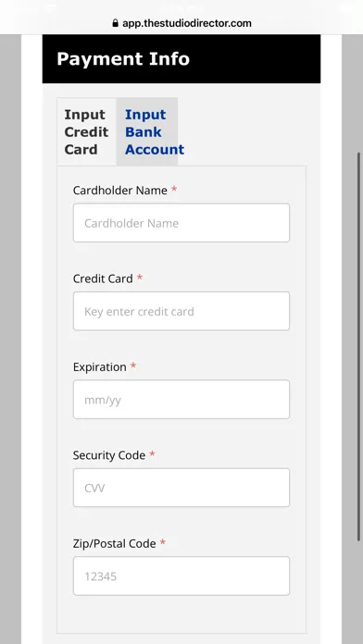Image resolution: width=363 pixels, height=644 pixels.
Task: Click the required asterisk next to Security Code
Action: (152, 454)
